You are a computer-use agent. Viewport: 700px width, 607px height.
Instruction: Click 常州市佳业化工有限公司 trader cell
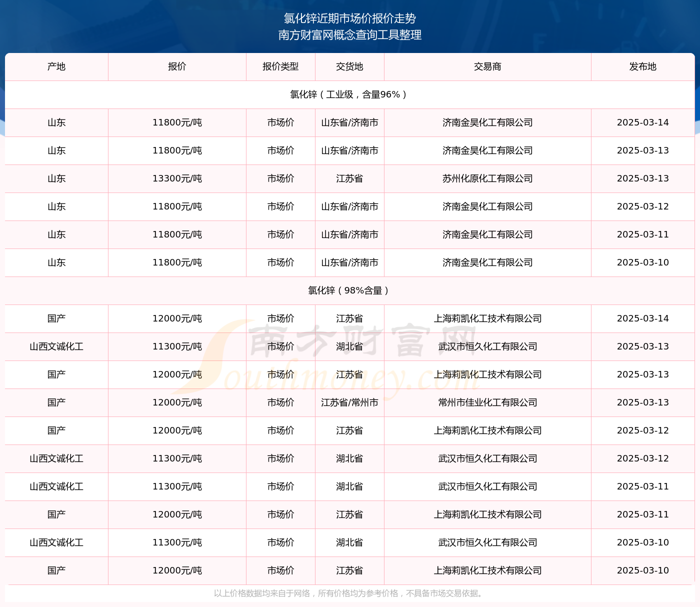tap(487, 403)
